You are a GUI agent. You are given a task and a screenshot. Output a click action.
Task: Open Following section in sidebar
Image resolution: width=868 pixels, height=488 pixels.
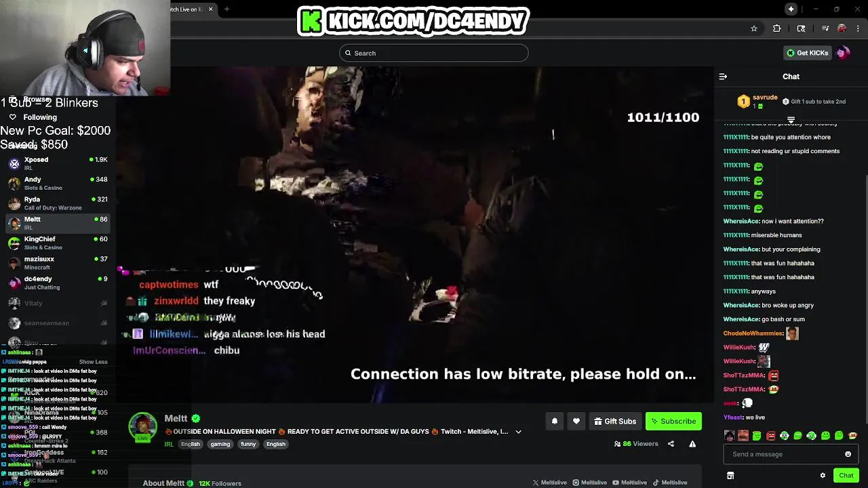[40, 117]
